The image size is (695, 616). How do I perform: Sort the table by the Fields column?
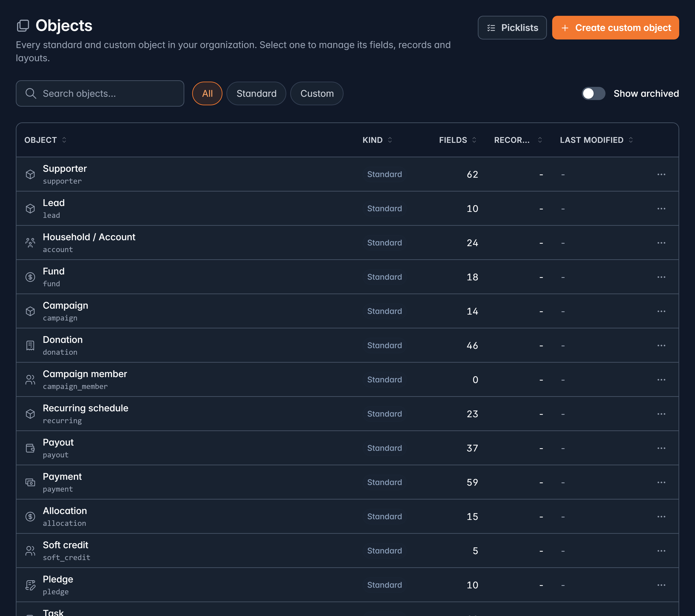458,140
